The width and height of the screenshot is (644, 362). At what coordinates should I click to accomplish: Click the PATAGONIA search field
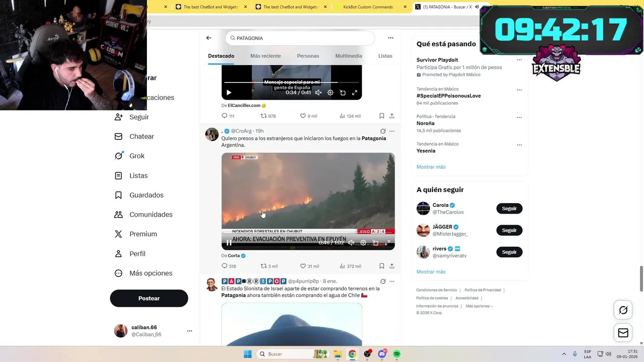(300, 38)
